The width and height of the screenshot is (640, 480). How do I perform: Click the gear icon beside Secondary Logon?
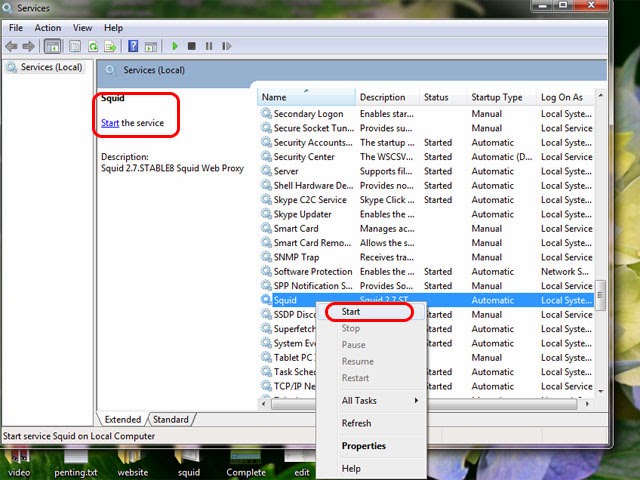click(266, 113)
